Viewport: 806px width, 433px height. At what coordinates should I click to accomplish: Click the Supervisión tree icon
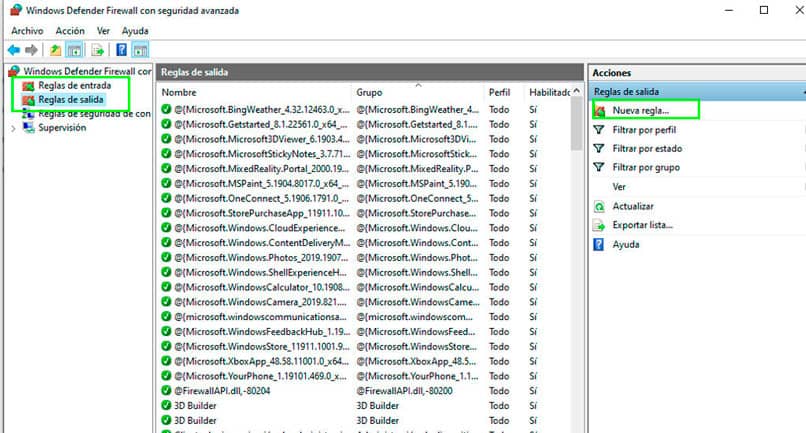coord(28,128)
